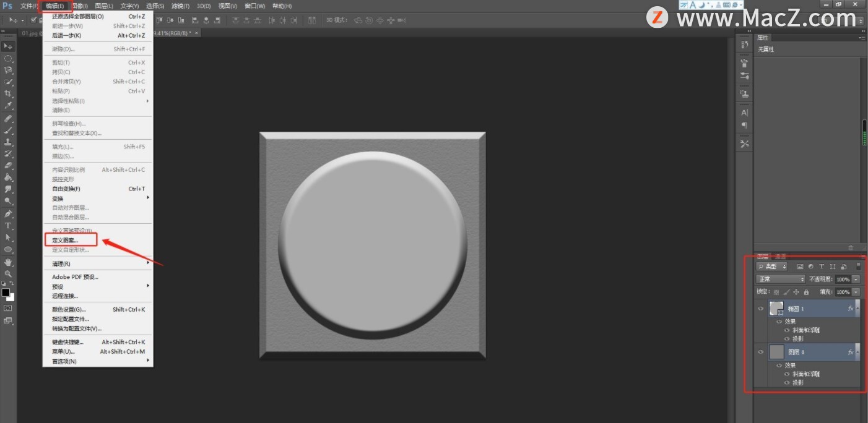Select the Path Selection arrow tool

[x=8, y=237]
